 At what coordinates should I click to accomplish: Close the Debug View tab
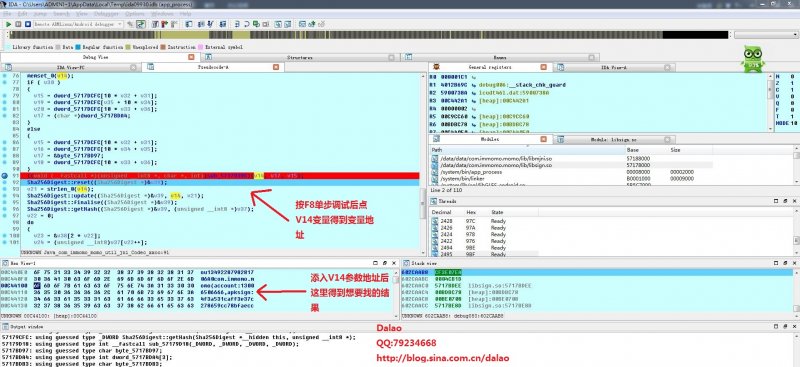(191, 57)
